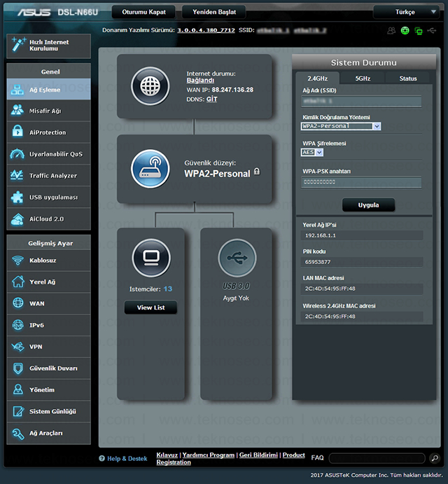
Task: Open the Yerel Ağ house icon
Action: pyautogui.click(x=18, y=282)
